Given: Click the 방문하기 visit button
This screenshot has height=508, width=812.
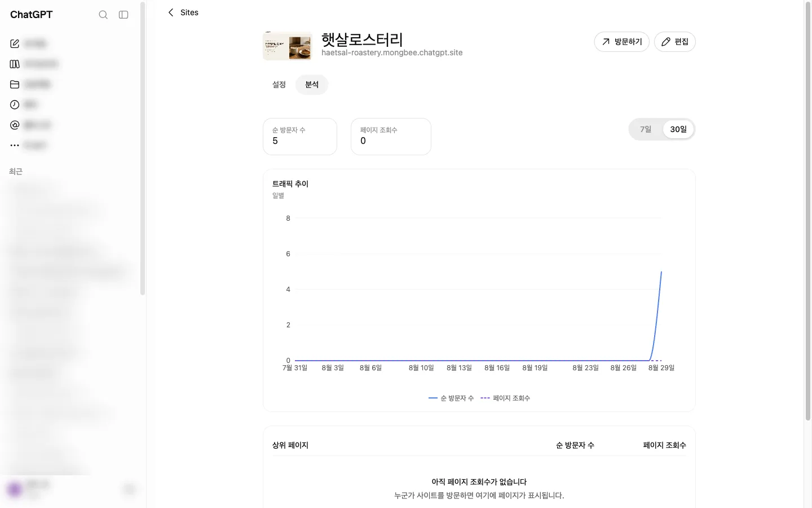Looking at the screenshot, I should [622, 42].
